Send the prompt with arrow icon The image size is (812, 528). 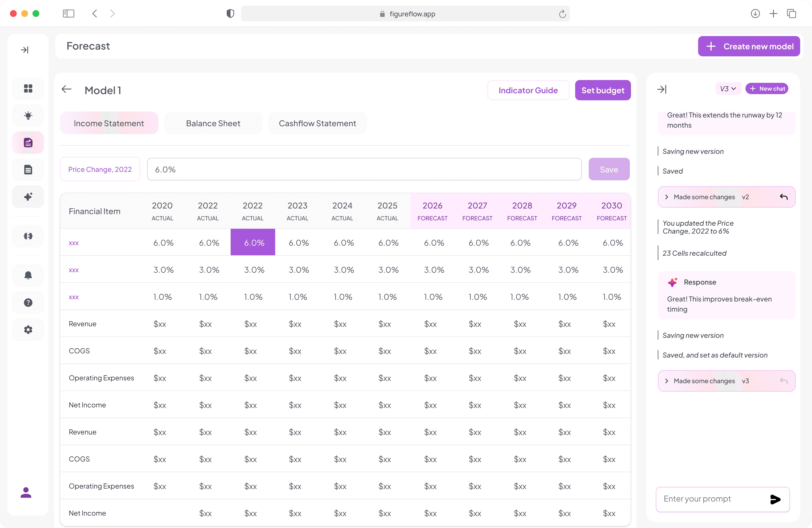point(775,499)
